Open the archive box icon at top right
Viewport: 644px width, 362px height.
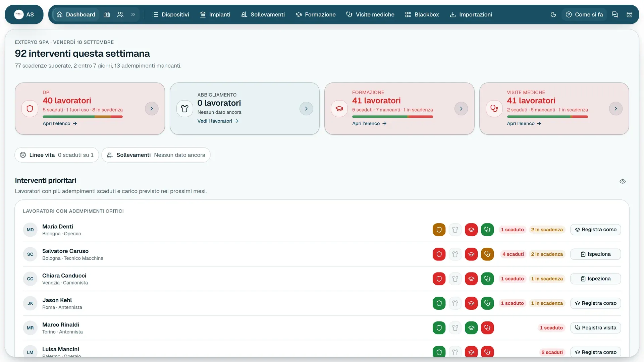click(630, 14)
